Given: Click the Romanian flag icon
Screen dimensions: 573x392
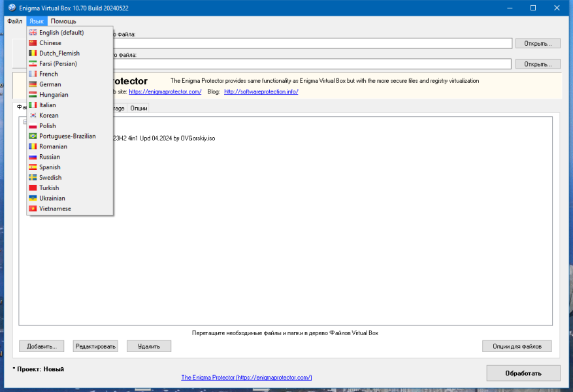Looking at the screenshot, I should (x=33, y=146).
